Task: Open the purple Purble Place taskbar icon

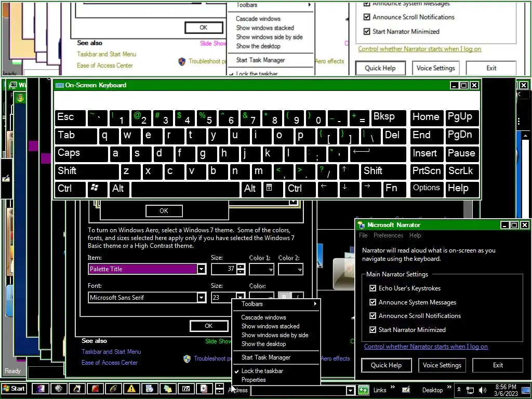Action: pos(41,389)
